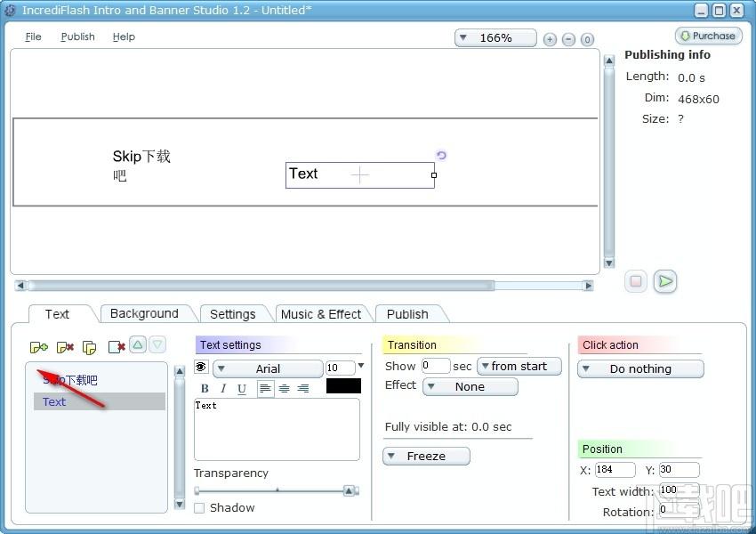Image resolution: width=756 pixels, height=534 pixels.
Task: Open the black text color swatch
Action: (343, 386)
